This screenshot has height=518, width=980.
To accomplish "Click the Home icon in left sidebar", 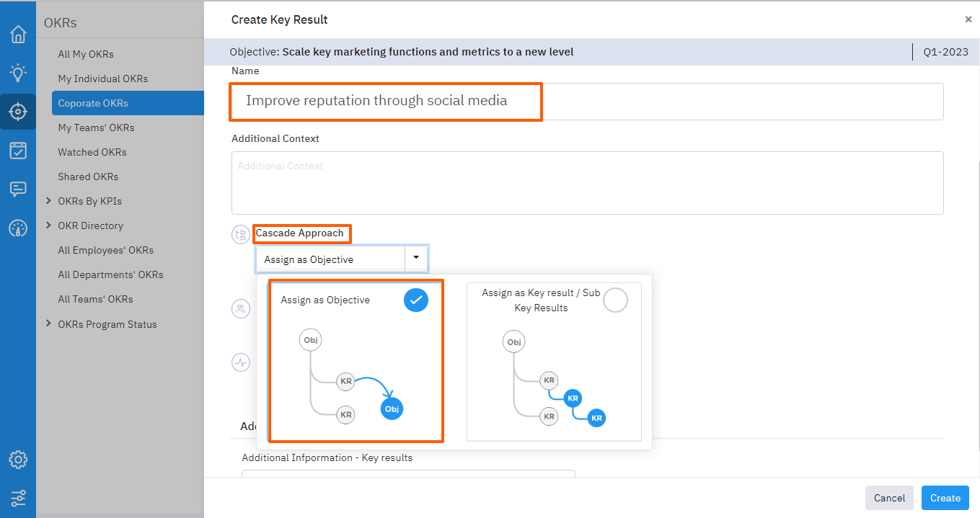I will point(18,34).
